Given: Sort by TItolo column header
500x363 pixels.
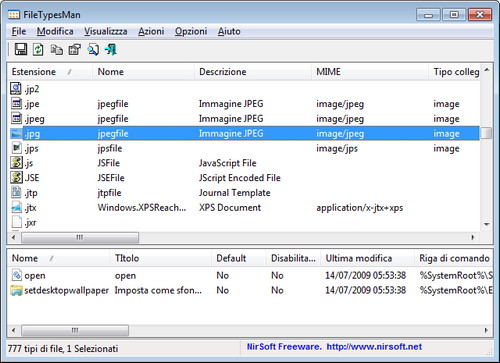Looking at the screenshot, I should coord(161,258).
